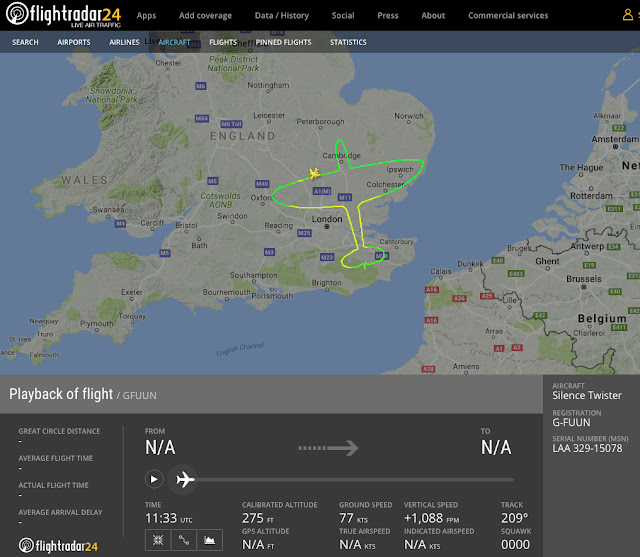This screenshot has width=640, height=557.
Task: Click the 275 FT calibrated altitude value
Action: 258,518
